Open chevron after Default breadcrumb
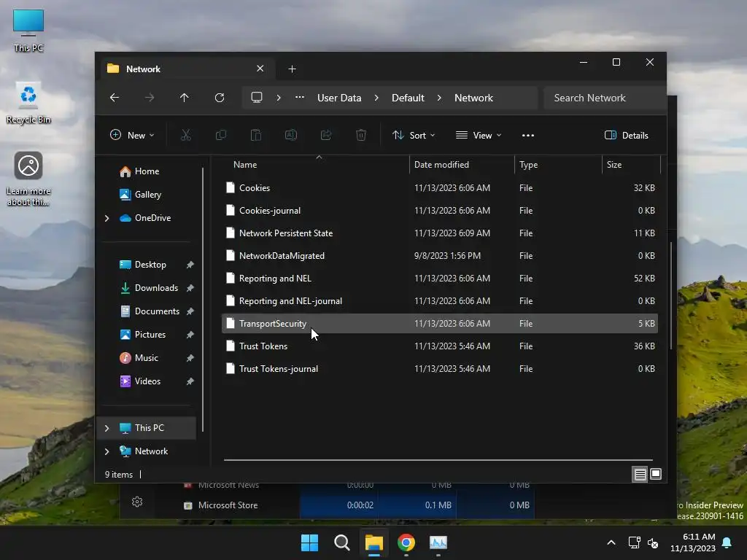Viewport: 747px width, 560px height. point(439,98)
